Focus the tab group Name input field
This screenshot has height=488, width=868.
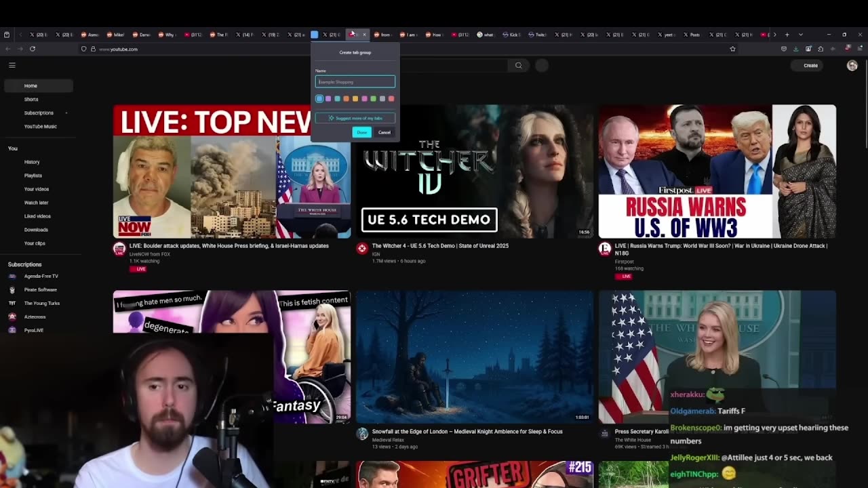click(355, 82)
